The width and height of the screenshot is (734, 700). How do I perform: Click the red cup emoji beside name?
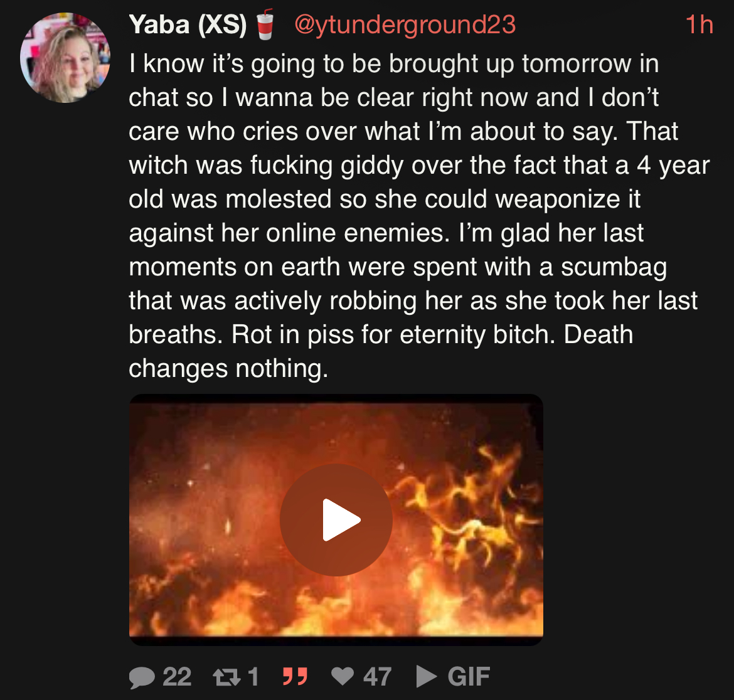coord(265,24)
